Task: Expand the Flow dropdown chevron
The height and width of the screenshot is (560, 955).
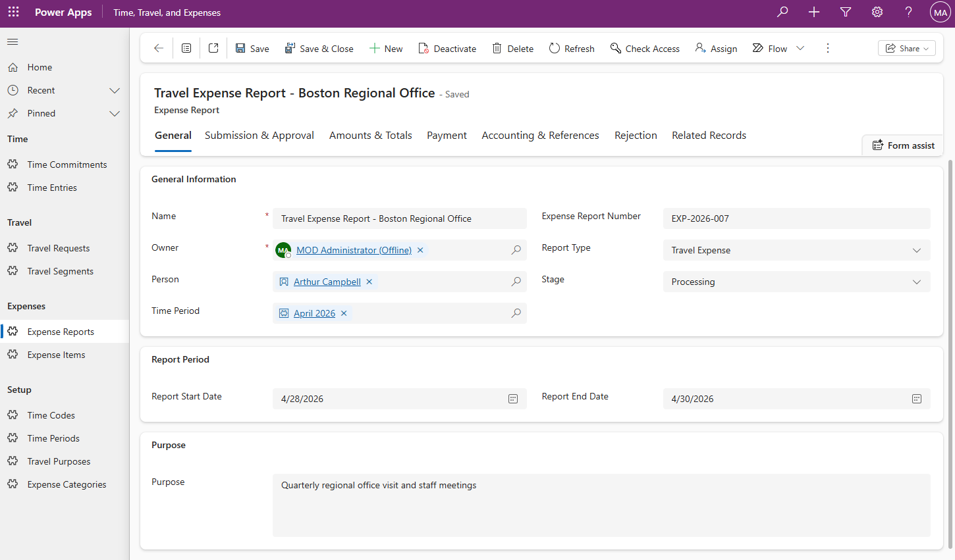Action: [x=800, y=48]
